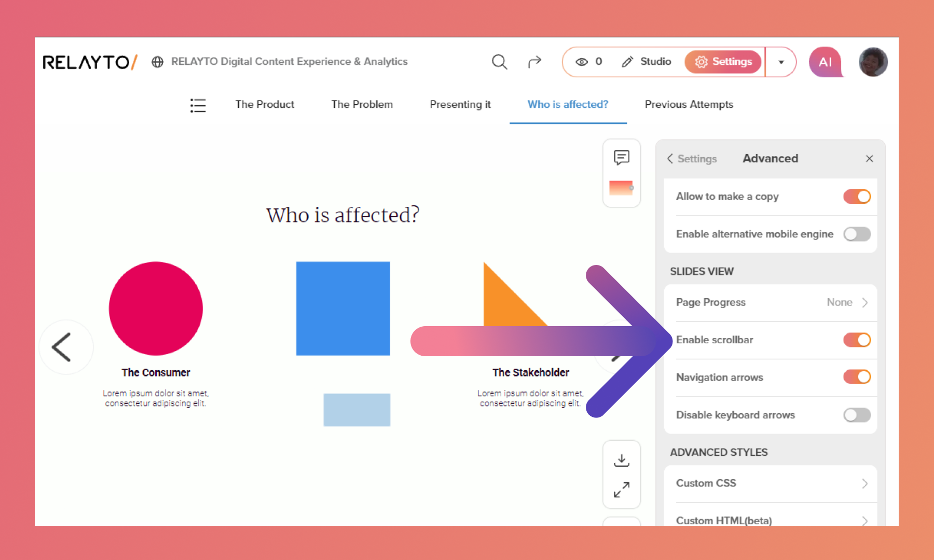Toggle Enable alternative mobile engine
Screen dimensions: 934x560
(x=857, y=234)
